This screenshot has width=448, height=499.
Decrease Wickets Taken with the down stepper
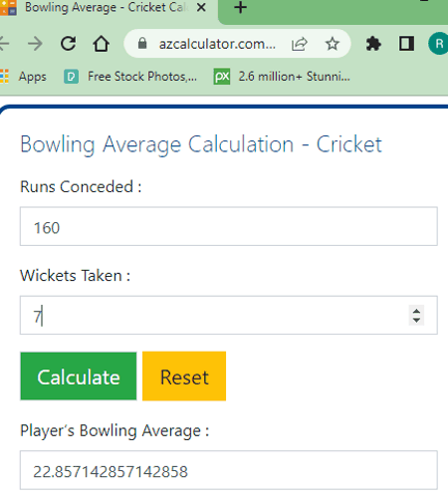(416, 321)
